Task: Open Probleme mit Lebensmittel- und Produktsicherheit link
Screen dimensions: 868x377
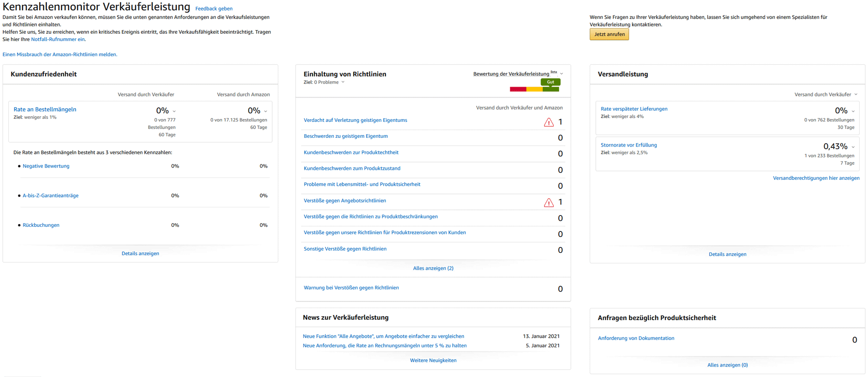Action: click(x=362, y=184)
